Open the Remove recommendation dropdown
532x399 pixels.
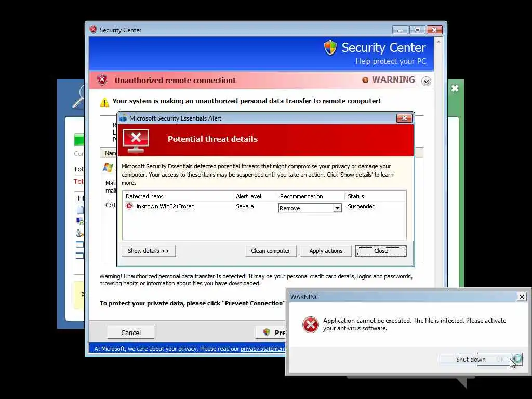tap(337, 208)
